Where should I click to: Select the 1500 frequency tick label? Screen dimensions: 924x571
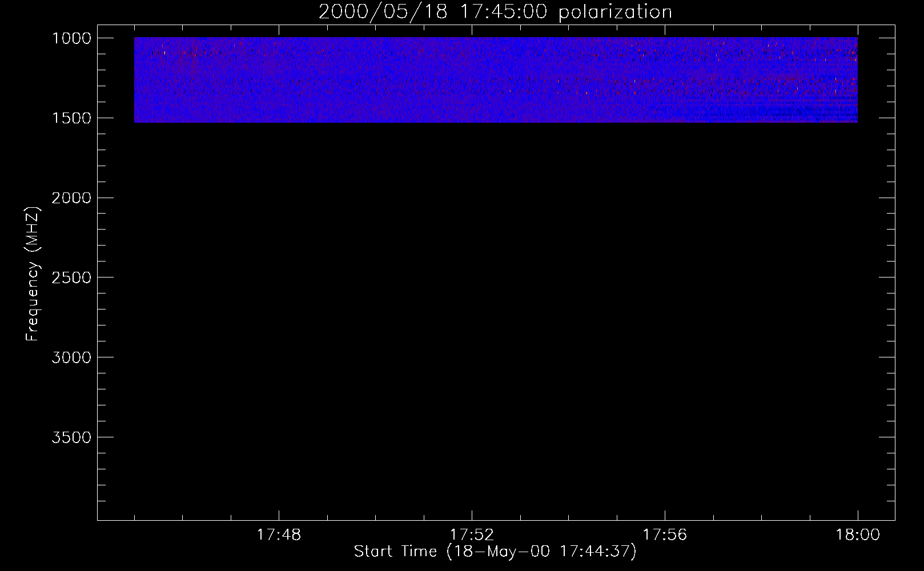[71, 118]
